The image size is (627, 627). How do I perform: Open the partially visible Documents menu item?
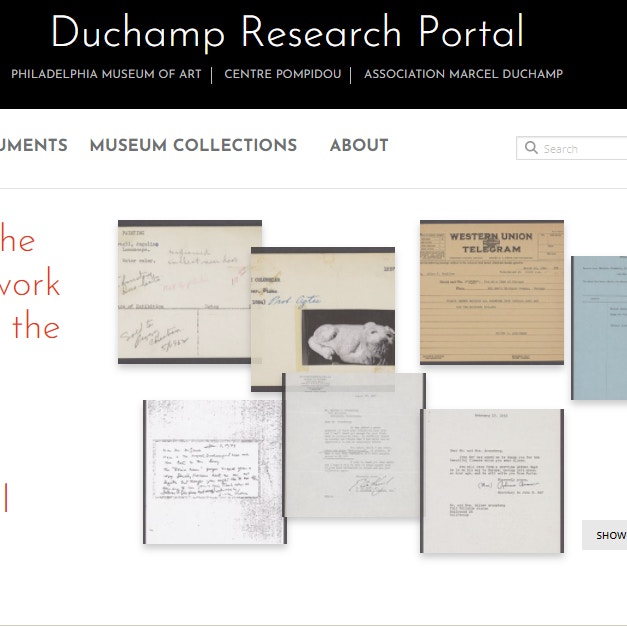[33, 145]
